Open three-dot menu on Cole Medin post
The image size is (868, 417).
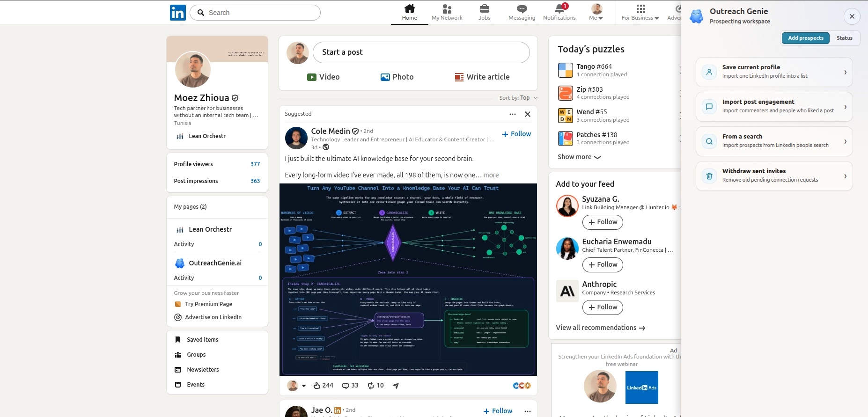513,114
